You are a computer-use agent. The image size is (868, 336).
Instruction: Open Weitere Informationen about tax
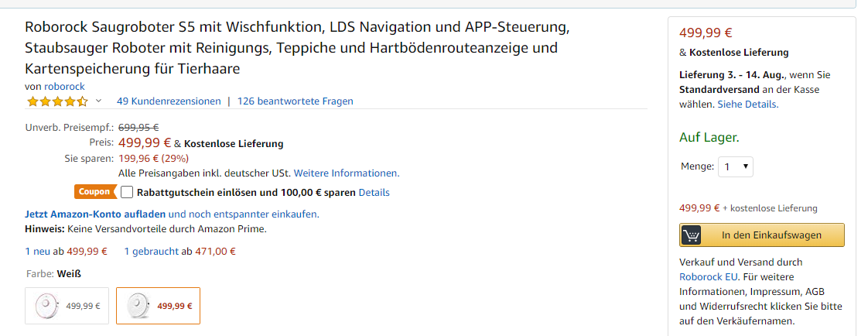tap(347, 173)
